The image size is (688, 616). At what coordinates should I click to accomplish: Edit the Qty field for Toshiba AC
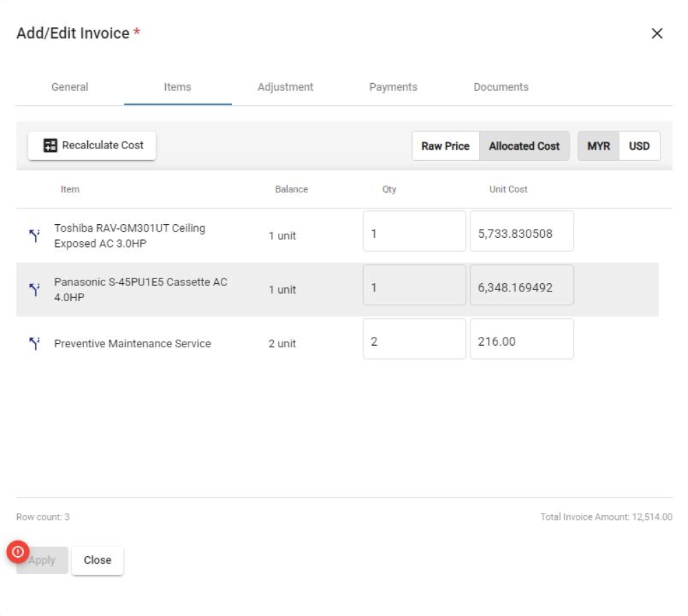click(x=414, y=231)
